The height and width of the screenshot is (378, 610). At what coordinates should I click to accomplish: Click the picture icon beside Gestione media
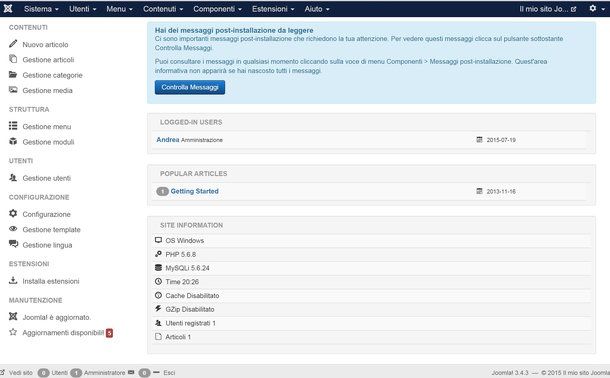point(13,89)
